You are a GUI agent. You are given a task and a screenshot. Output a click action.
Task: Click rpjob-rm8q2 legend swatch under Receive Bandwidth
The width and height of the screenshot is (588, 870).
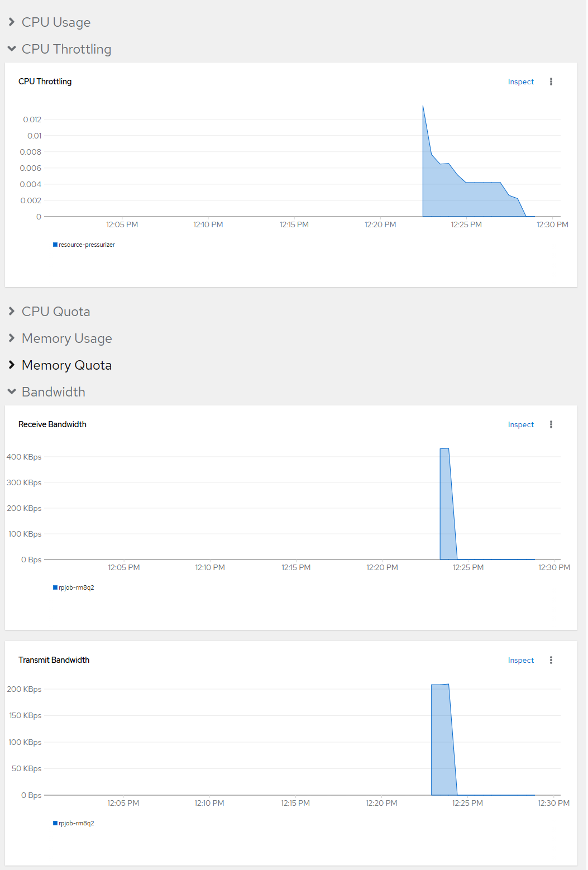tap(55, 587)
